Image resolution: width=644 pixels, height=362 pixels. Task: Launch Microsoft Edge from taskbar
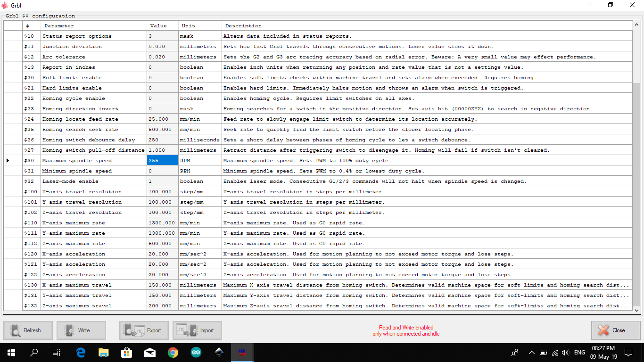[81, 353]
